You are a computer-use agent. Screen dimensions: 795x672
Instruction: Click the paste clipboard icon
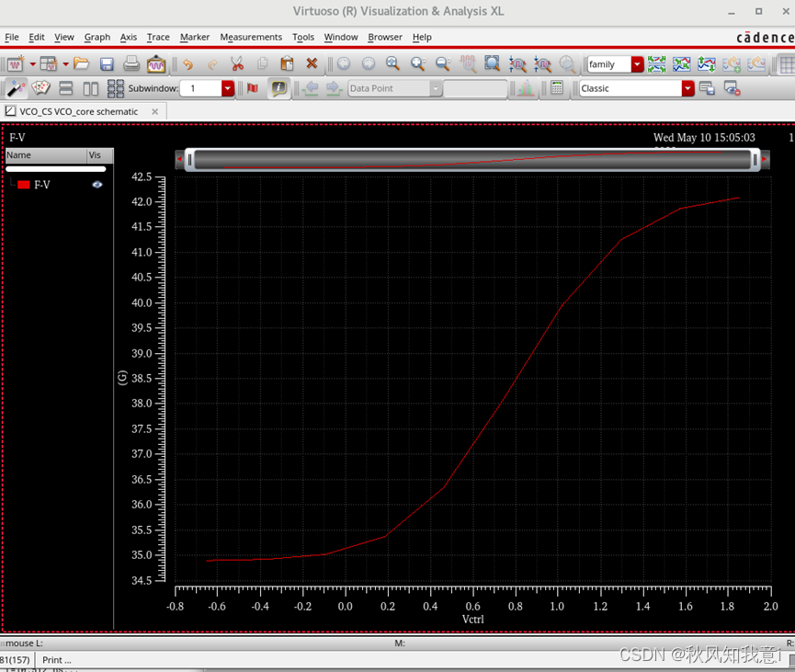(x=287, y=64)
